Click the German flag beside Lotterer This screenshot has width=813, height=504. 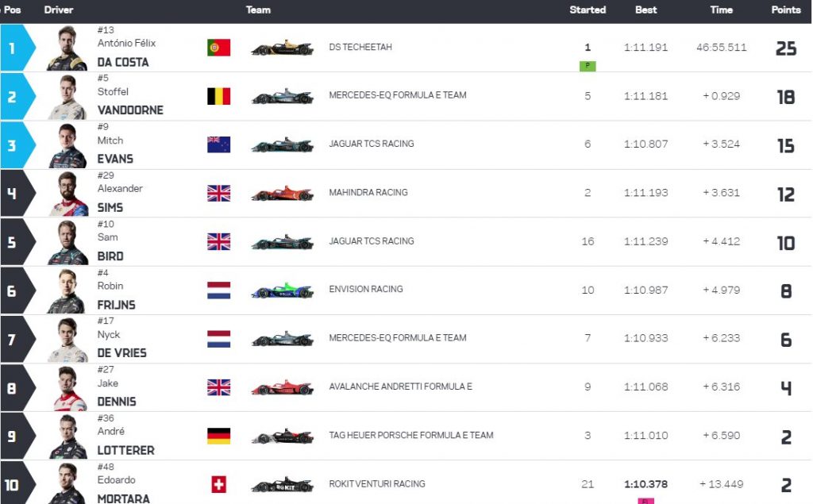219,436
